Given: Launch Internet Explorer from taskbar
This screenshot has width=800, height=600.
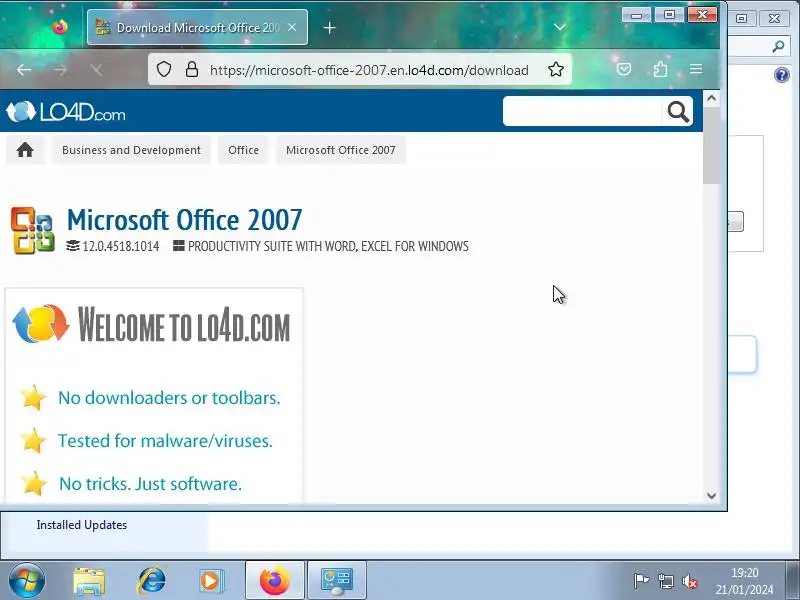Looking at the screenshot, I should [151, 581].
